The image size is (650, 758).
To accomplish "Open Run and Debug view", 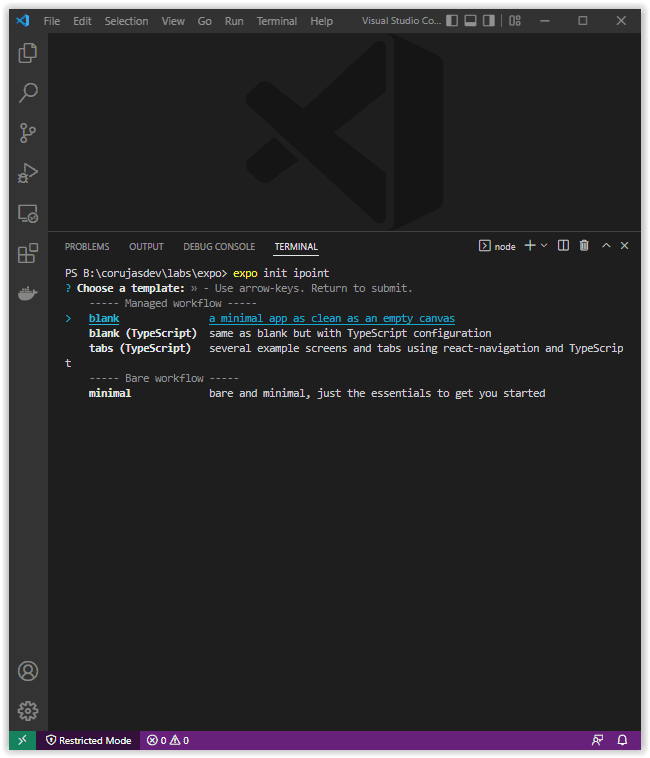I will (x=28, y=173).
